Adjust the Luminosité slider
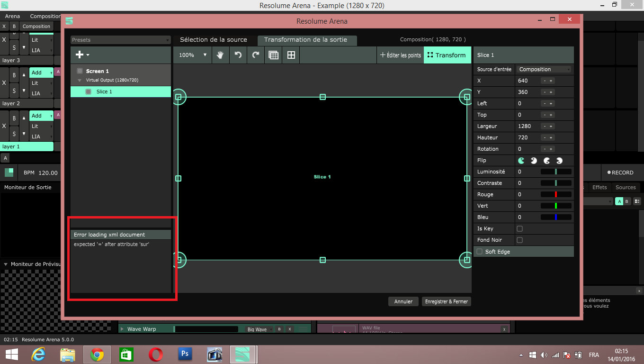This screenshot has height=364, width=644. (556, 172)
